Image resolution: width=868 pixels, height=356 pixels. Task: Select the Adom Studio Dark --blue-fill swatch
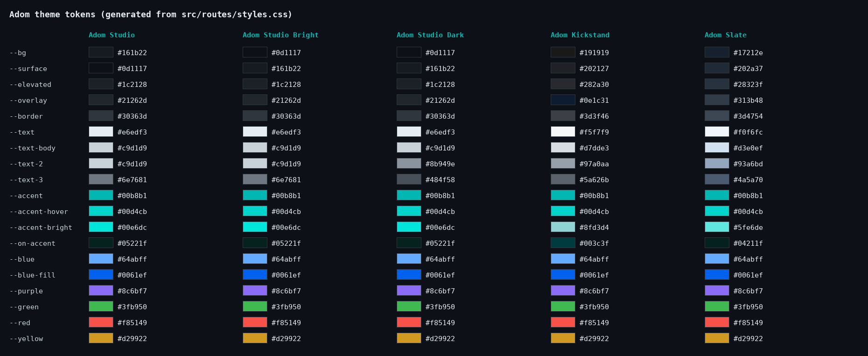409,275
